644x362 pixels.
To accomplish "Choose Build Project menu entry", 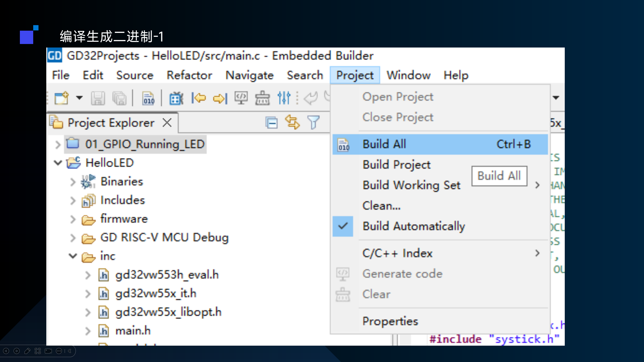I will coord(396,165).
